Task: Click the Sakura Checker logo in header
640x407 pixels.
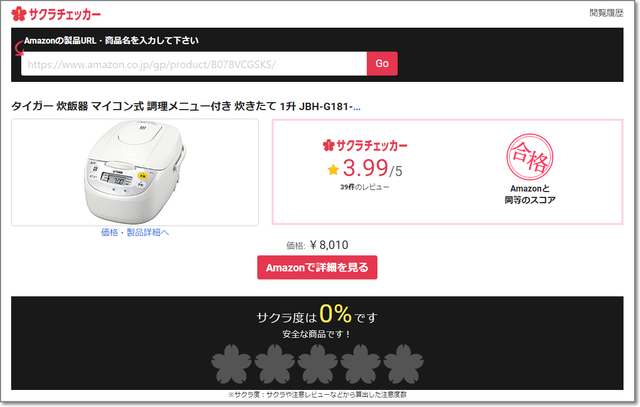Action: [56, 14]
